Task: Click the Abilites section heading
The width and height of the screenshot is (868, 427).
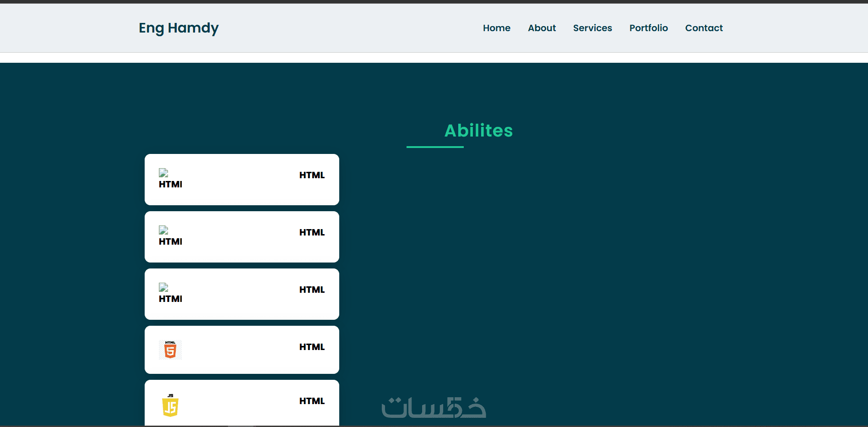Action: click(479, 131)
